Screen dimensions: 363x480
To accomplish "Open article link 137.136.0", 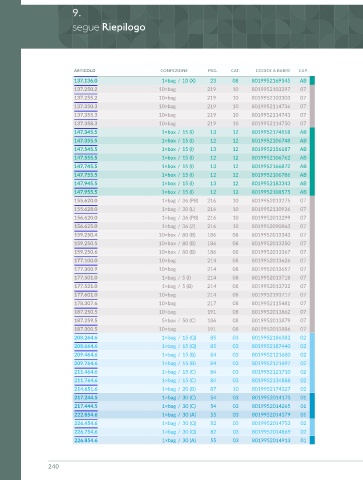I will (x=86, y=81).
